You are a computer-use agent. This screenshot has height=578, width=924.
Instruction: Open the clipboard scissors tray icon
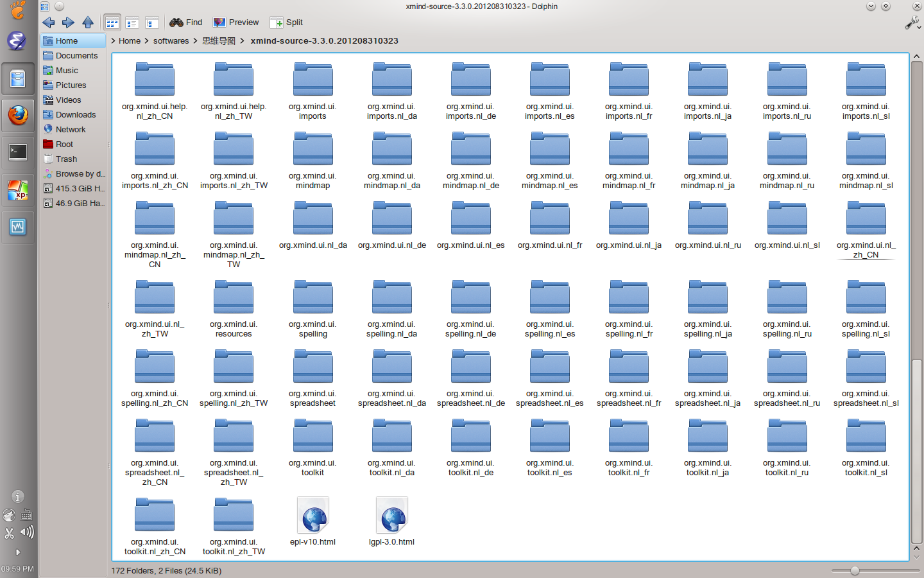tap(9, 532)
